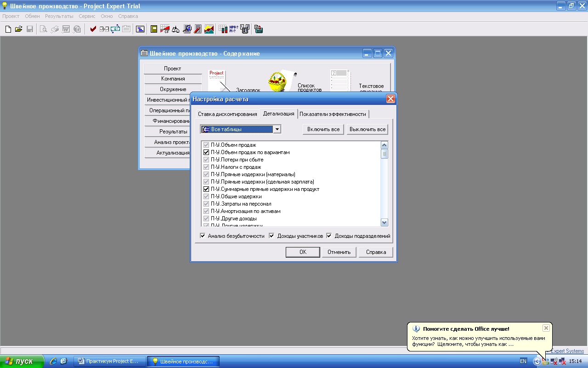Click the table list scrollbar up arrow

pos(384,145)
